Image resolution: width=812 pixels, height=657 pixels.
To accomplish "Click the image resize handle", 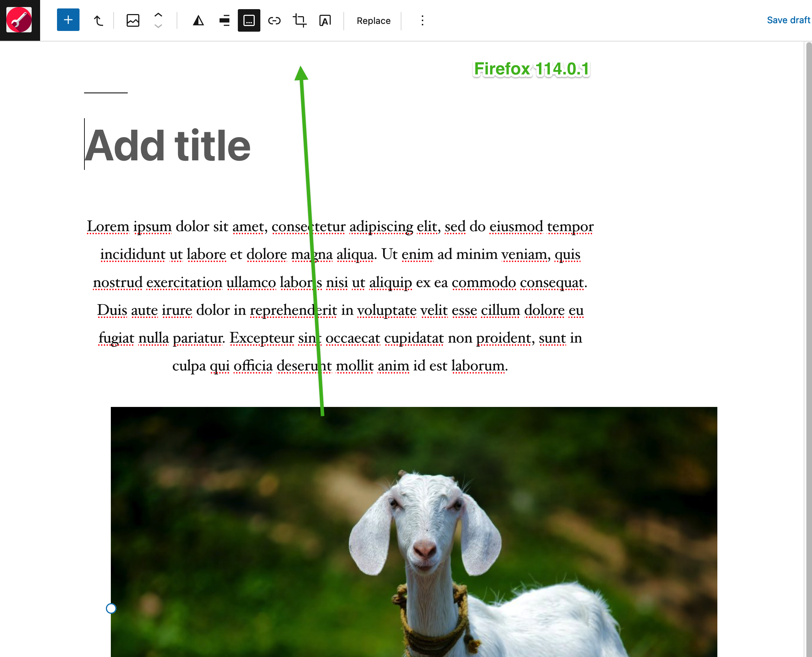I will click(x=111, y=609).
